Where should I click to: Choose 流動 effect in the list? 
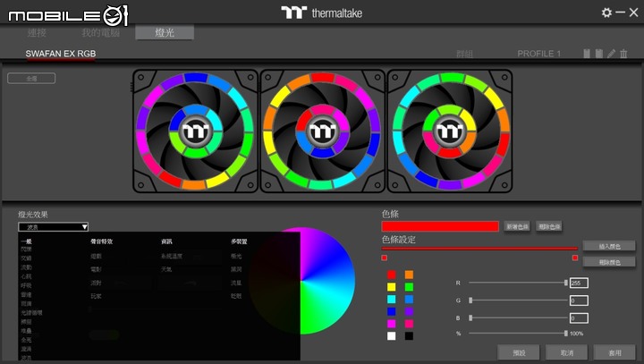click(x=26, y=267)
